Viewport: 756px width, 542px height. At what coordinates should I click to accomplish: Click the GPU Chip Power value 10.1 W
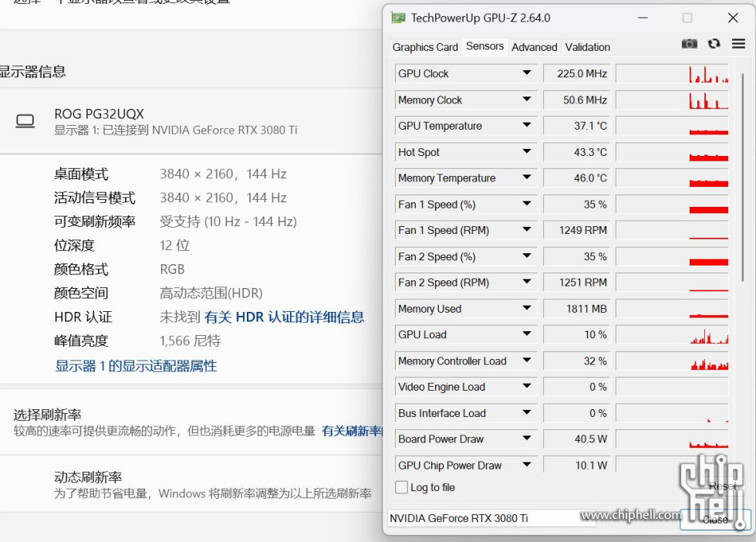click(x=577, y=465)
